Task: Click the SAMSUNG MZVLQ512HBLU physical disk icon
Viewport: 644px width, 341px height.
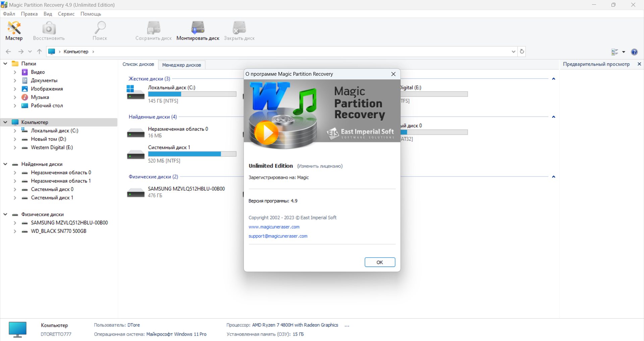Action: 136,193
